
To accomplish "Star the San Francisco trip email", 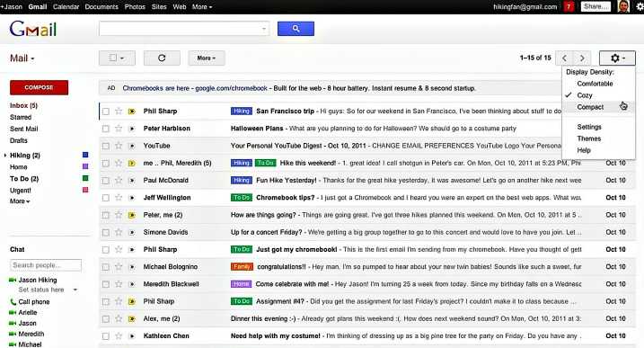I will pyautogui.click(x=119, y=112).
